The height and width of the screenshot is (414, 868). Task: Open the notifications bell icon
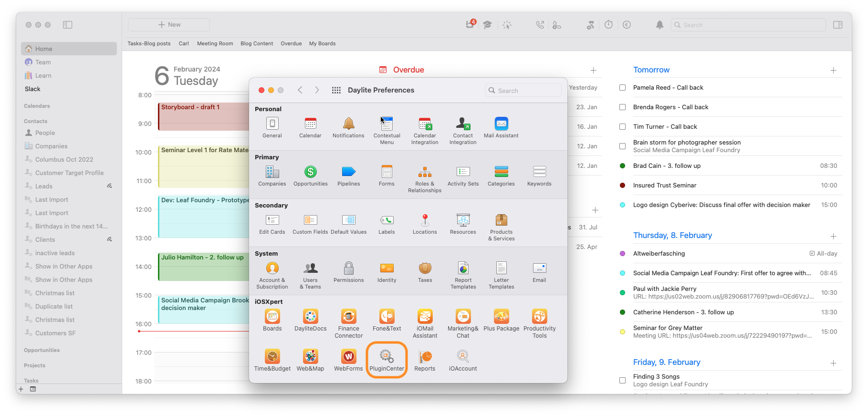point(659,25)
